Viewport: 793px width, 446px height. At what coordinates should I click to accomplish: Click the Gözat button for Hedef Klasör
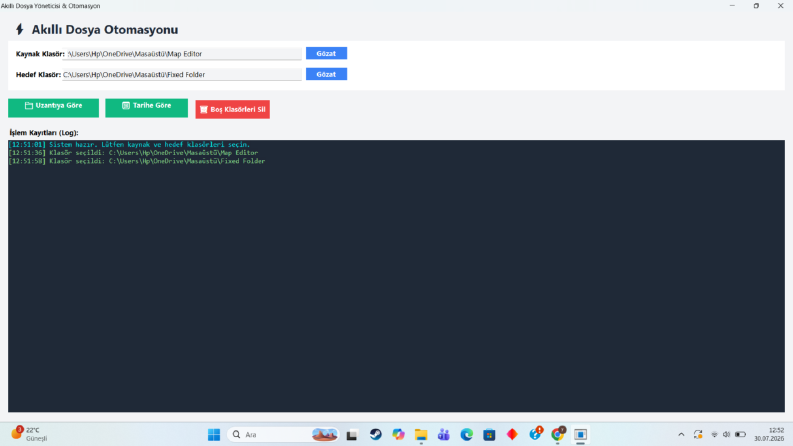click(326, 74)
